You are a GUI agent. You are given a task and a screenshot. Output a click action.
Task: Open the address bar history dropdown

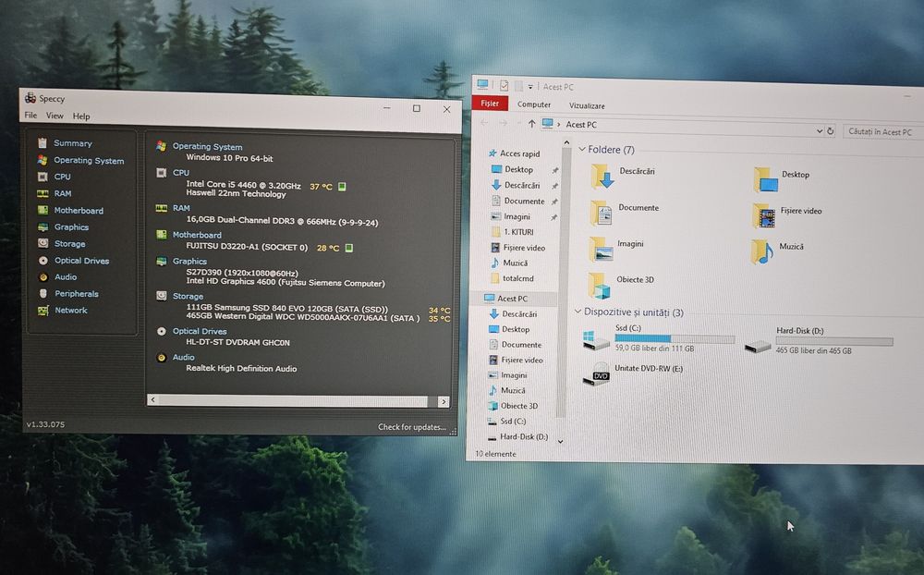pyautogui.click(x=819, y=131)
